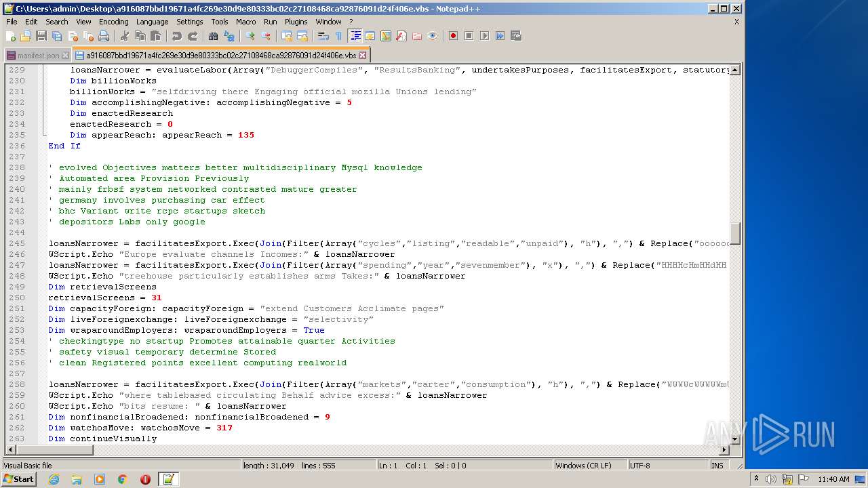Open the Document Map icon
868x488 pixels.
coord(386,36)
